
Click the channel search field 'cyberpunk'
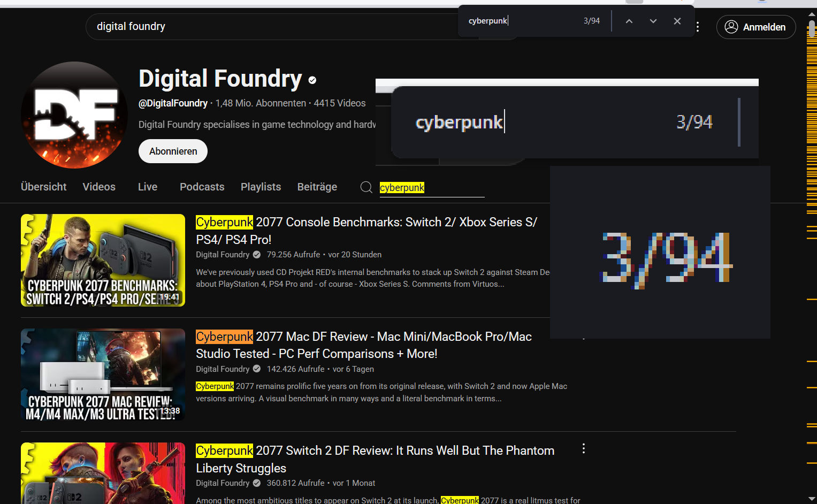(x=432, y=188)
